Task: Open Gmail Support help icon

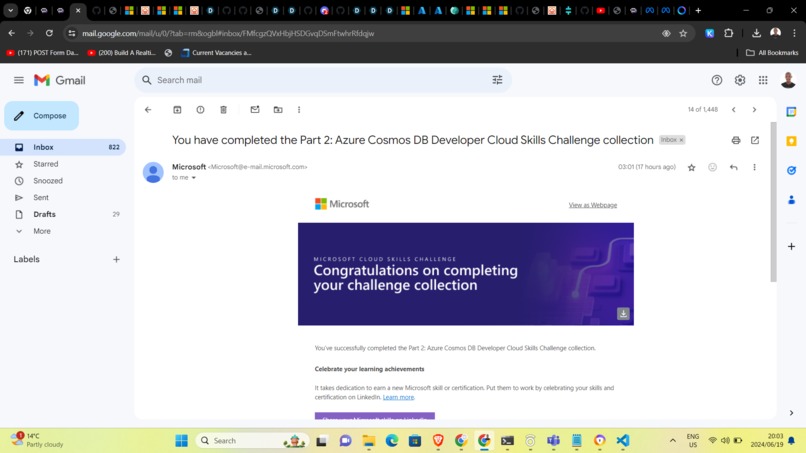Action: pyautogui.click(x=717, y=80)
